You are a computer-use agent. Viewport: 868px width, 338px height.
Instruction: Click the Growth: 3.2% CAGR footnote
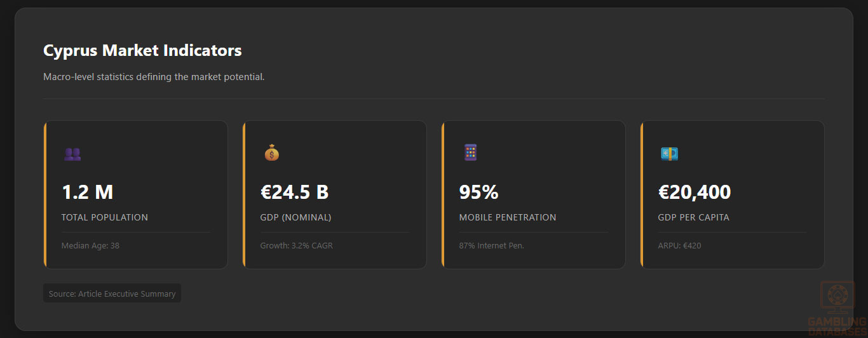296,245
